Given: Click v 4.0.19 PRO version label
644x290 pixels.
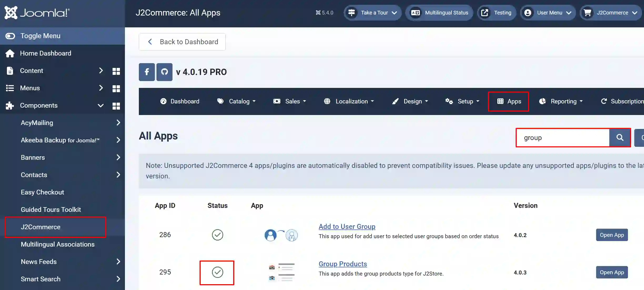Looking at the screenshot, I should tap(201, 72).
